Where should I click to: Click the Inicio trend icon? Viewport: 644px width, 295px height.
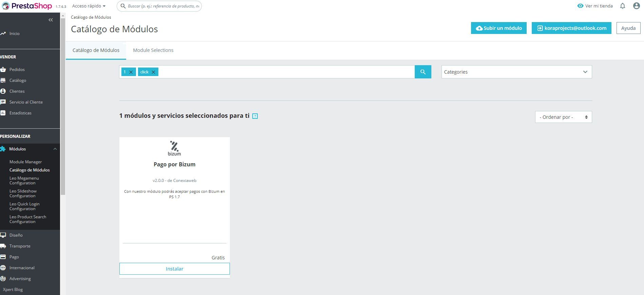(3, 34)
